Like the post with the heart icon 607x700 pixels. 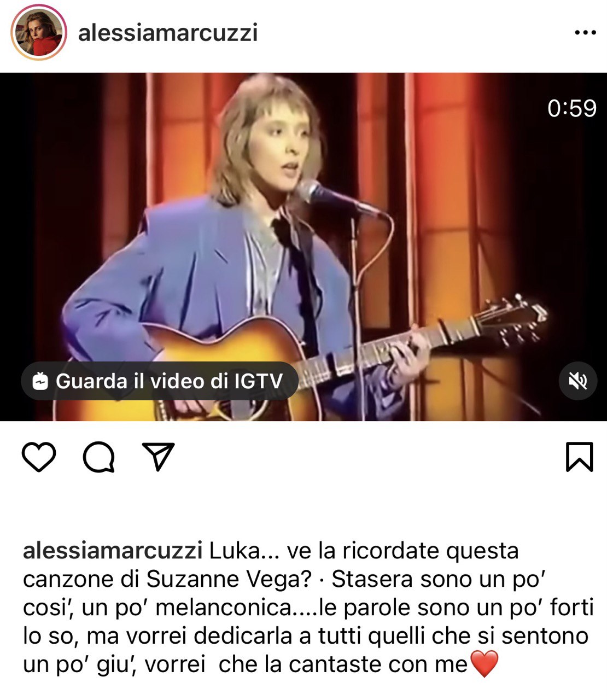(39, 457)
